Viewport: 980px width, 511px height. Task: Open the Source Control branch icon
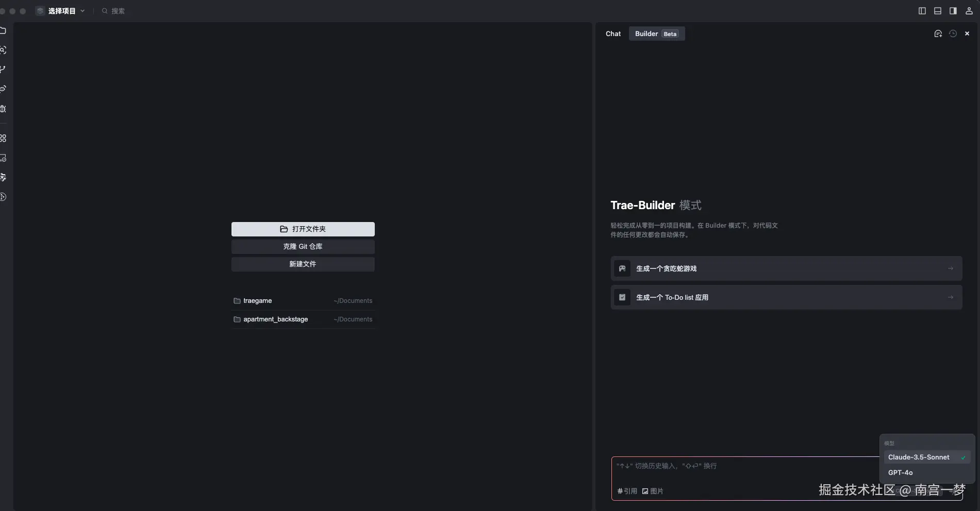click(3, 70)
